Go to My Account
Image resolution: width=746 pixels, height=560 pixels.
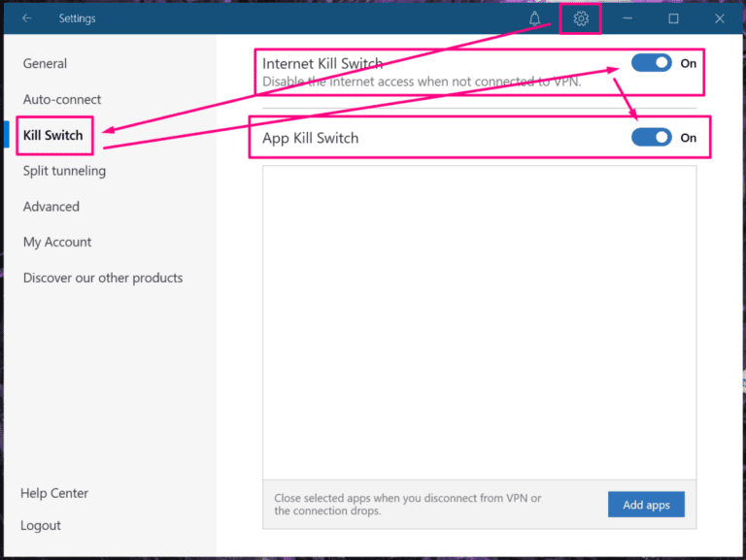pyautogui.click(x=57, y=243)
